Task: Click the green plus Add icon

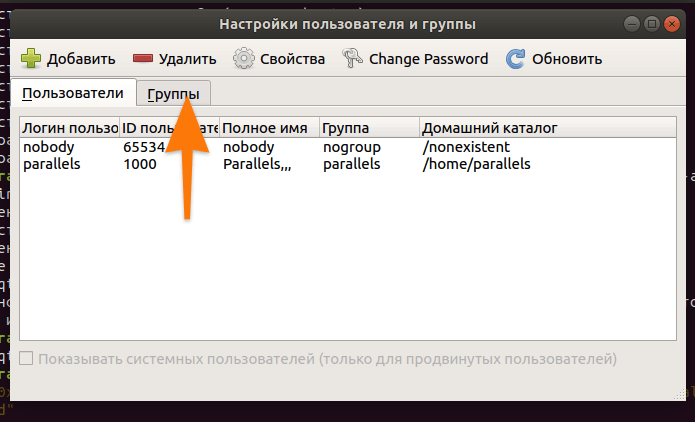Action: point(31,59)
